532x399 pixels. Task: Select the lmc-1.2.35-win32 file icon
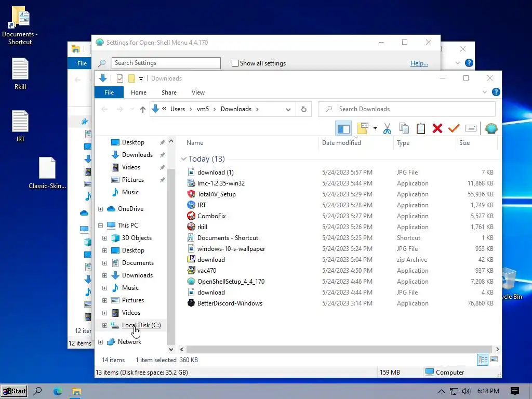coord(191,183)
